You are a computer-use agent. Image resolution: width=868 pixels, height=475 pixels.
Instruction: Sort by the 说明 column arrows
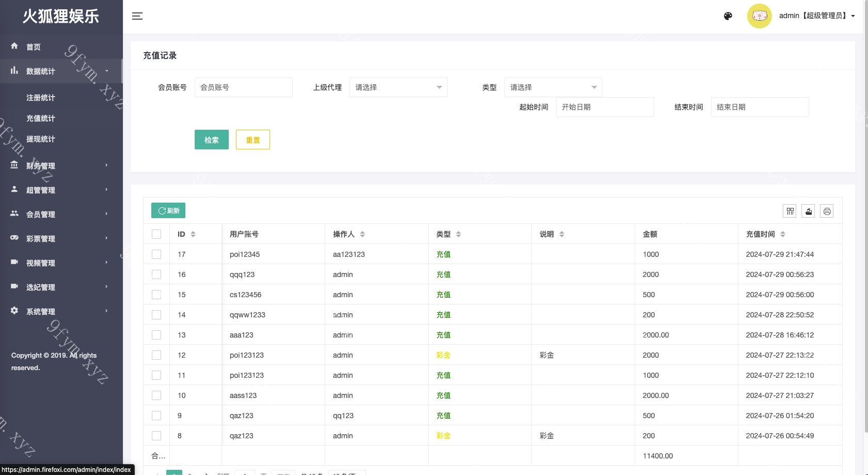click(562, 234)
